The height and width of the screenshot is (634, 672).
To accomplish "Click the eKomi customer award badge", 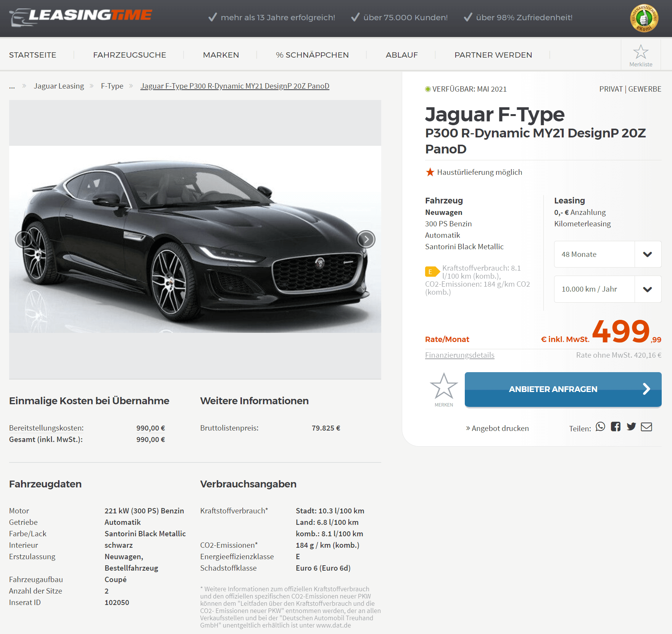I will click(644, 18).
